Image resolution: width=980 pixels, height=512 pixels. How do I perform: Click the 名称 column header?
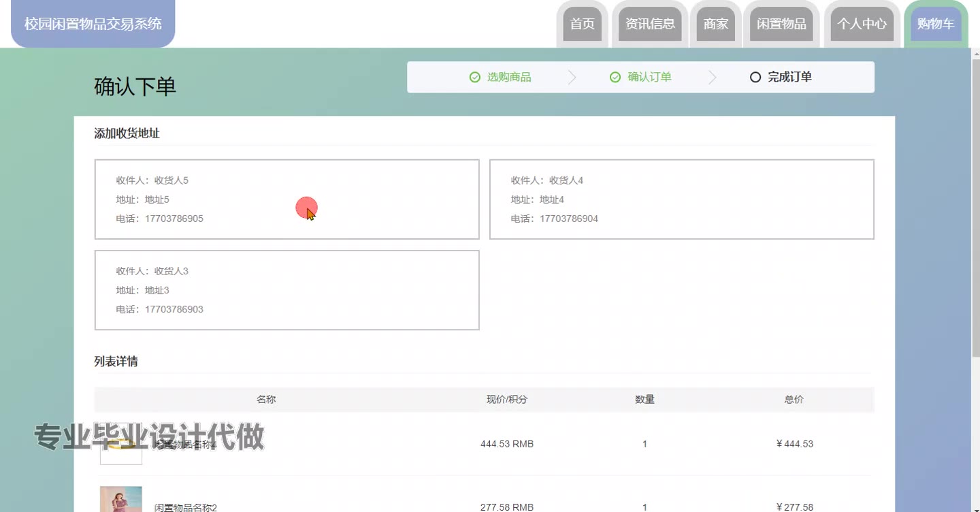pos(266,400)
